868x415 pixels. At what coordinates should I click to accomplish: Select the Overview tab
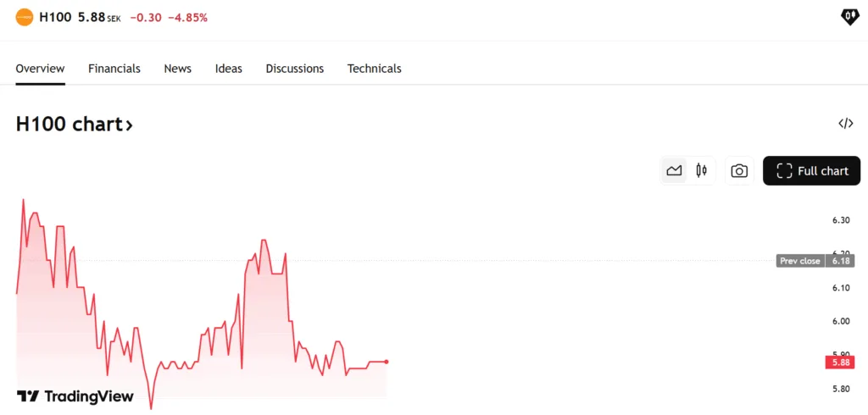click(40, 69)
